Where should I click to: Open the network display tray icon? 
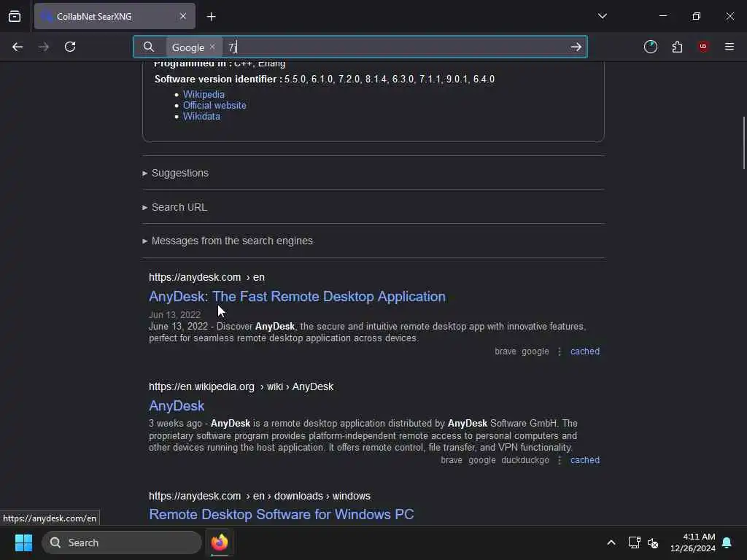pos(634,542)
